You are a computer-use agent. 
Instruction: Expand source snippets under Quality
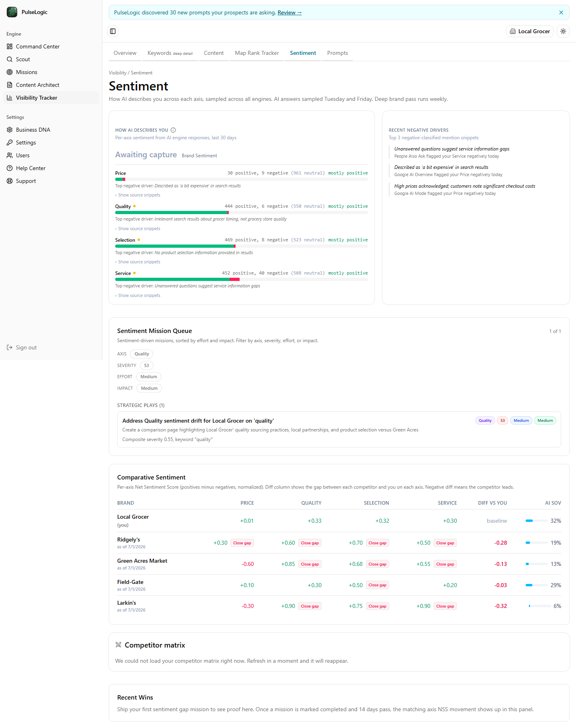[138, 229]
